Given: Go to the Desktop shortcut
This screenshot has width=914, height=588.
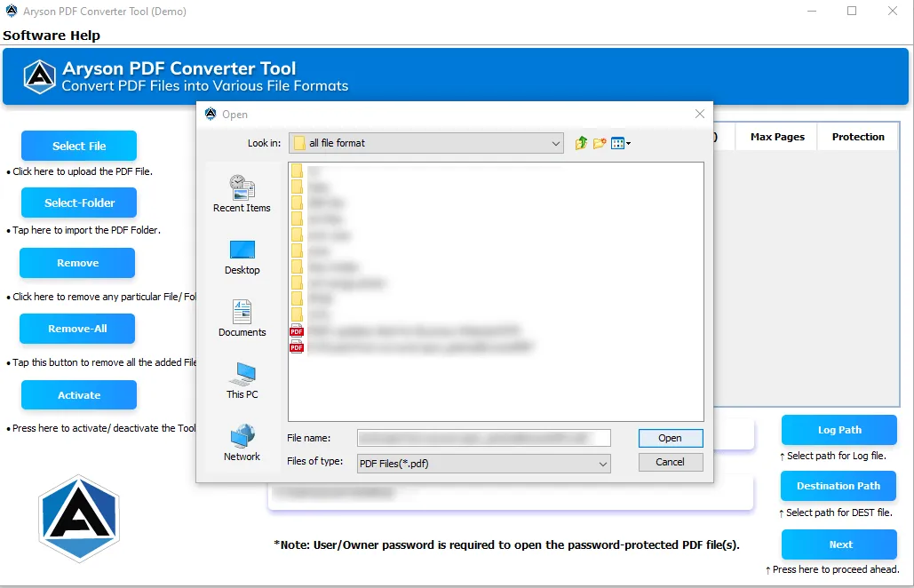Looking at the screenshot, I should pos(242,257).
